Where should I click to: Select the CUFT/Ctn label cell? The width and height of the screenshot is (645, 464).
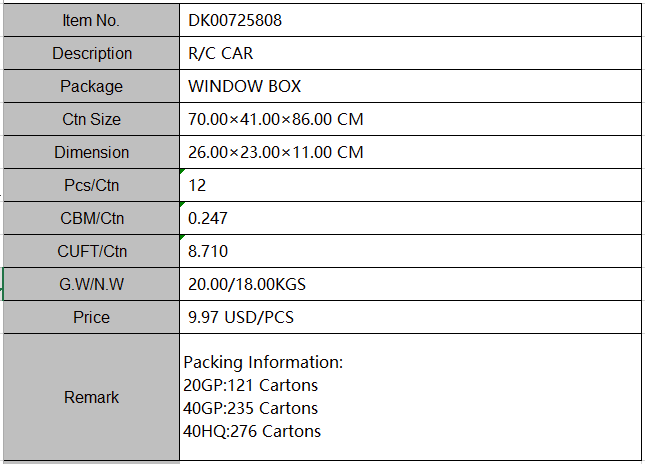91,251
